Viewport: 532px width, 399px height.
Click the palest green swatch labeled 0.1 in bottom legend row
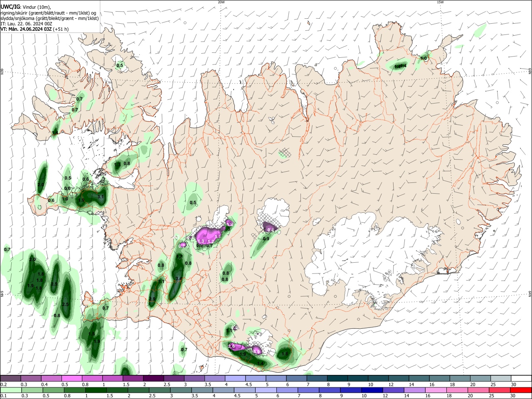(10, 390)
